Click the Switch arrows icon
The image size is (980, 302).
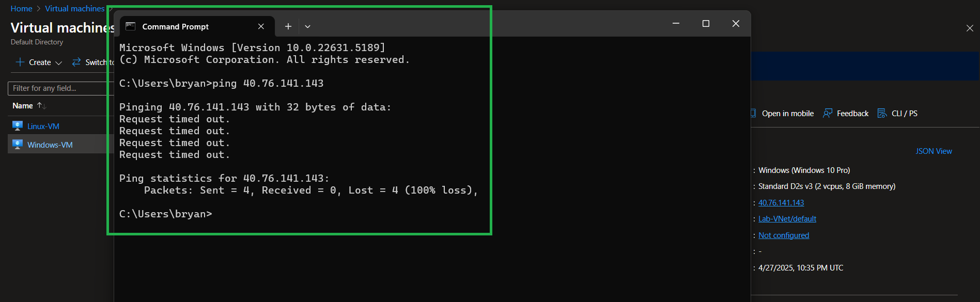click(x=76, y=62)
